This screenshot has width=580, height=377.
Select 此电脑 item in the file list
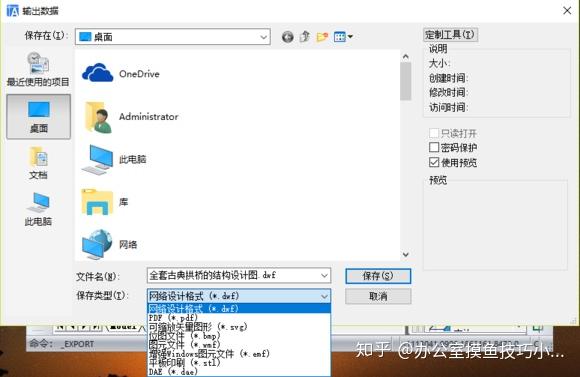tap(114, 159)
